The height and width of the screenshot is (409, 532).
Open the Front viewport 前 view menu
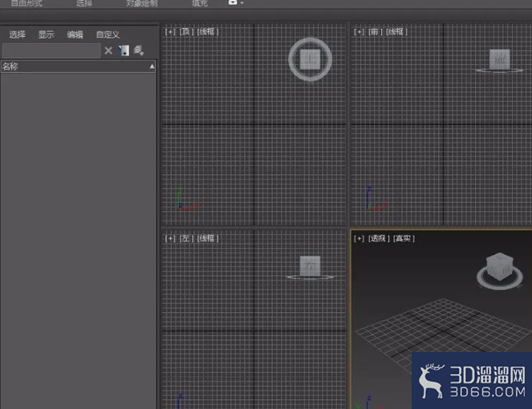click(x=376, y=32)
